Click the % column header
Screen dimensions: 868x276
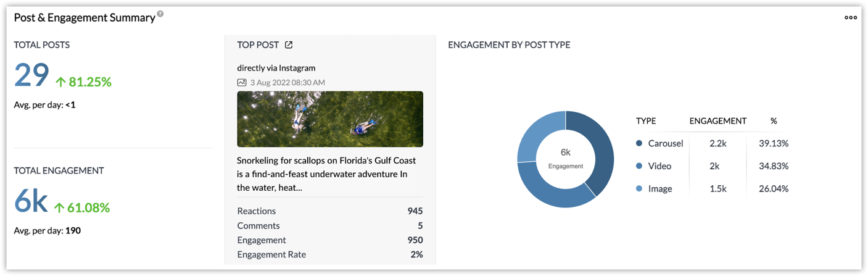point(774,121)
